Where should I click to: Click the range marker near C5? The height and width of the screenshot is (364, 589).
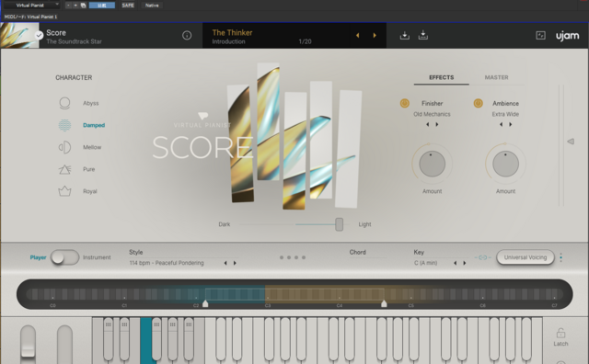[384, 303]
